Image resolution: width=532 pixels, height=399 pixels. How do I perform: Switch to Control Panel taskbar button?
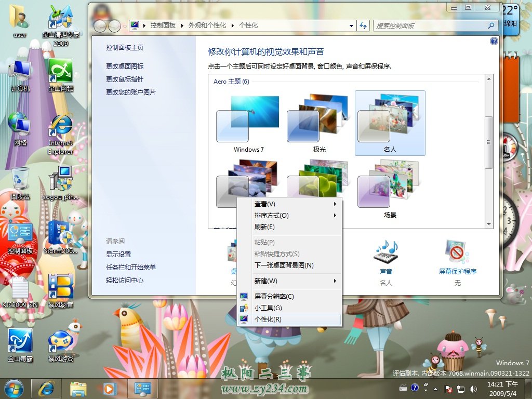(142, 389)
